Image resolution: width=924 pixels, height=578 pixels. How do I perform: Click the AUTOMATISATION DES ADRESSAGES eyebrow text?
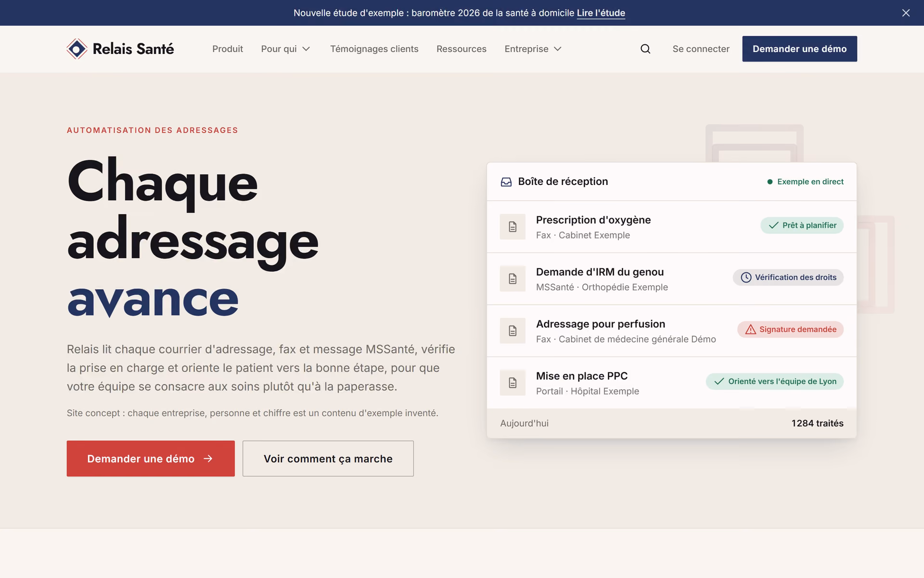click(x=152, y=130)
